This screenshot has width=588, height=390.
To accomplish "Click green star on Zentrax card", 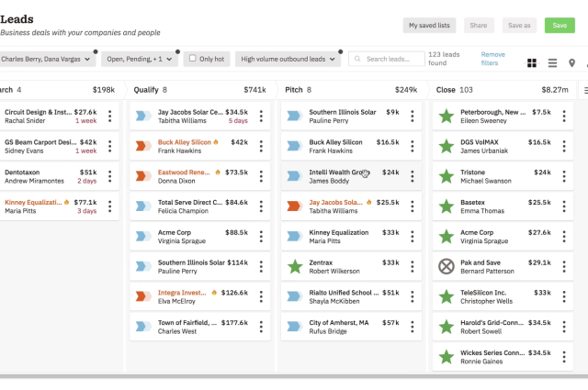I will [x=295, y=266].
